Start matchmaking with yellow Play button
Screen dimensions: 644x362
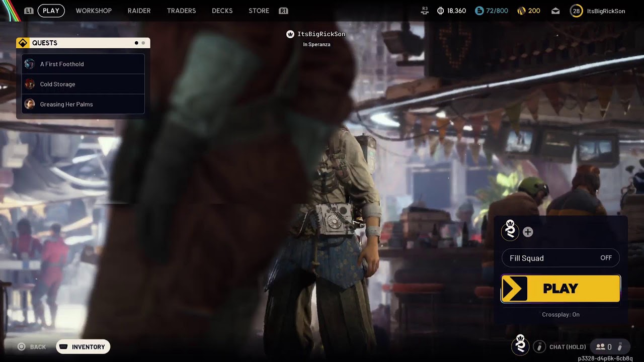pyautogui.click(x=560, y=289)
